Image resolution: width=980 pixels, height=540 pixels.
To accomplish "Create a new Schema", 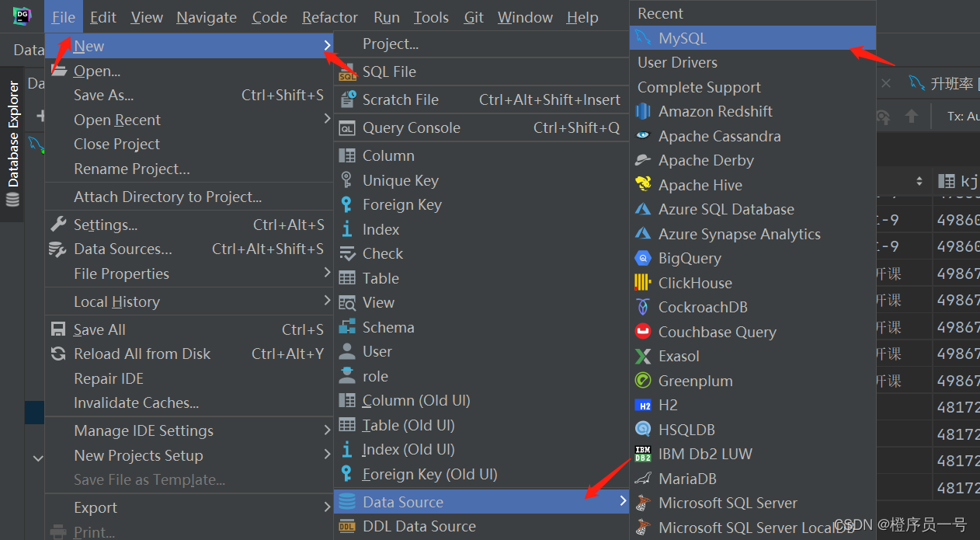I will tap(481, 327).
